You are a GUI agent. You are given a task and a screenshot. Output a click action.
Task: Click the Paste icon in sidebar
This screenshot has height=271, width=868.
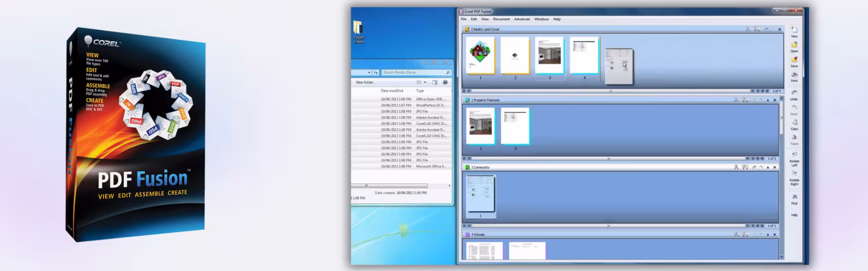point(794,137)
